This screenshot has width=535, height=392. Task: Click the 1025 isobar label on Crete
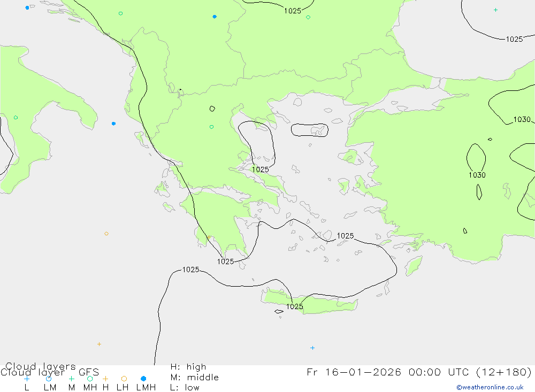[x=294, y=306]
